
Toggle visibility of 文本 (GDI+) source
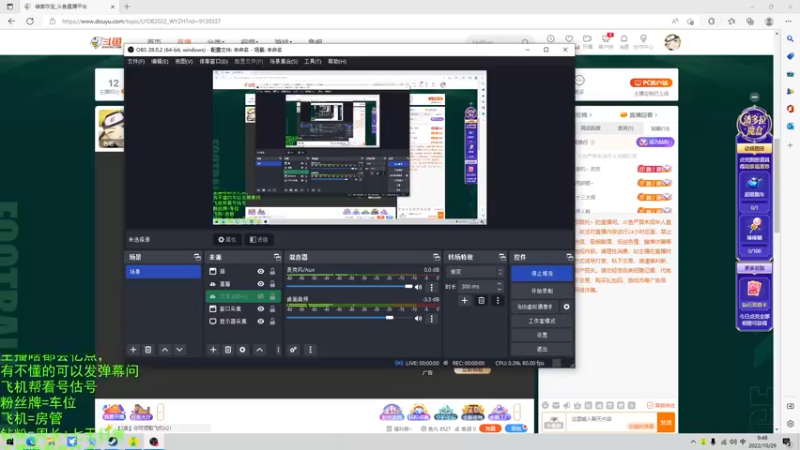coord(261,296)
